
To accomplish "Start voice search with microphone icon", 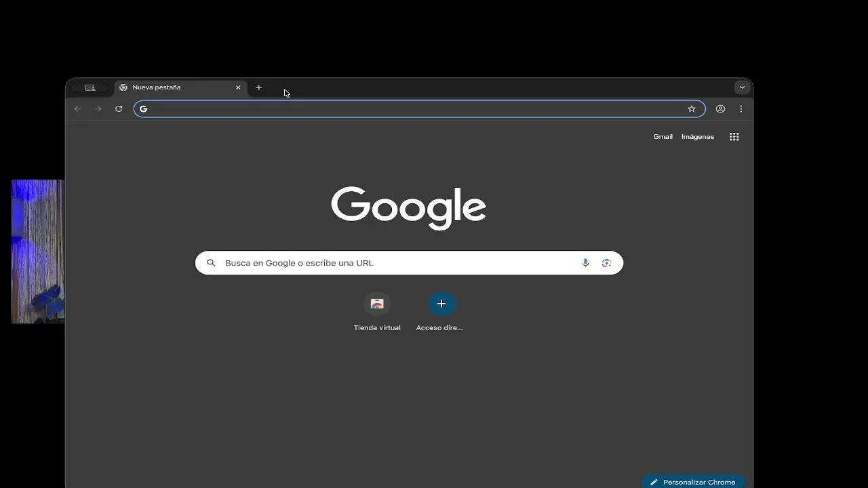I will [585, 263].
